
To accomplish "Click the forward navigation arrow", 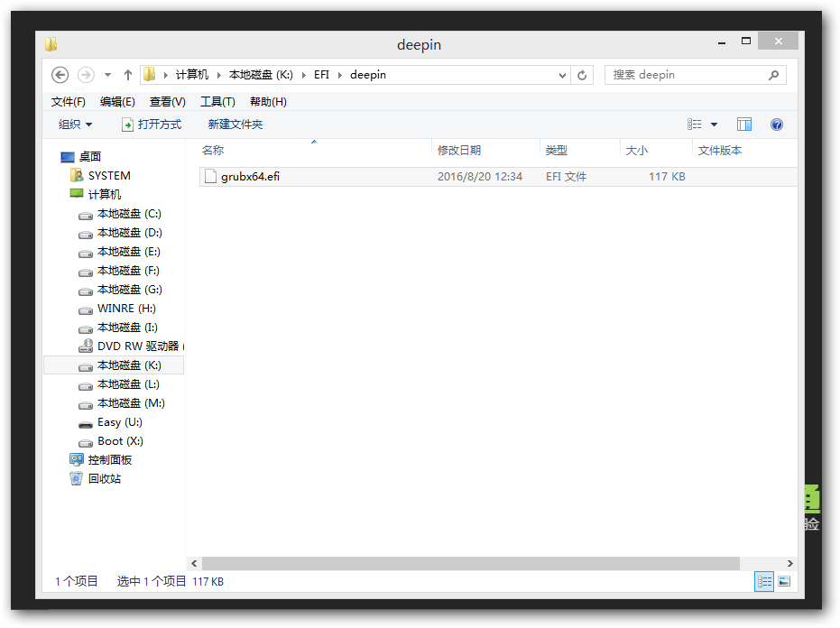I will [x=86, y=75].
